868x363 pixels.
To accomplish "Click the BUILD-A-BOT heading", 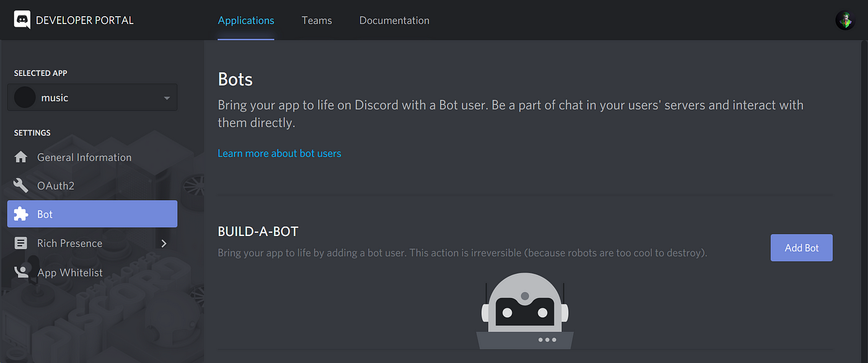I will click(x=258, y=232).
